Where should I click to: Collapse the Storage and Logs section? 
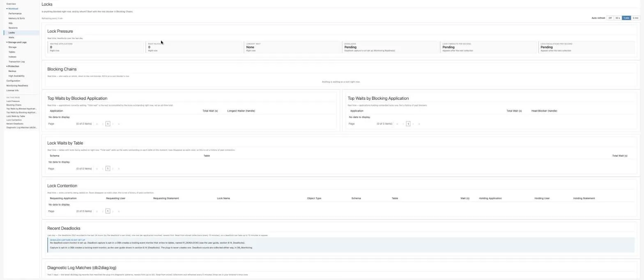[7, 42]
